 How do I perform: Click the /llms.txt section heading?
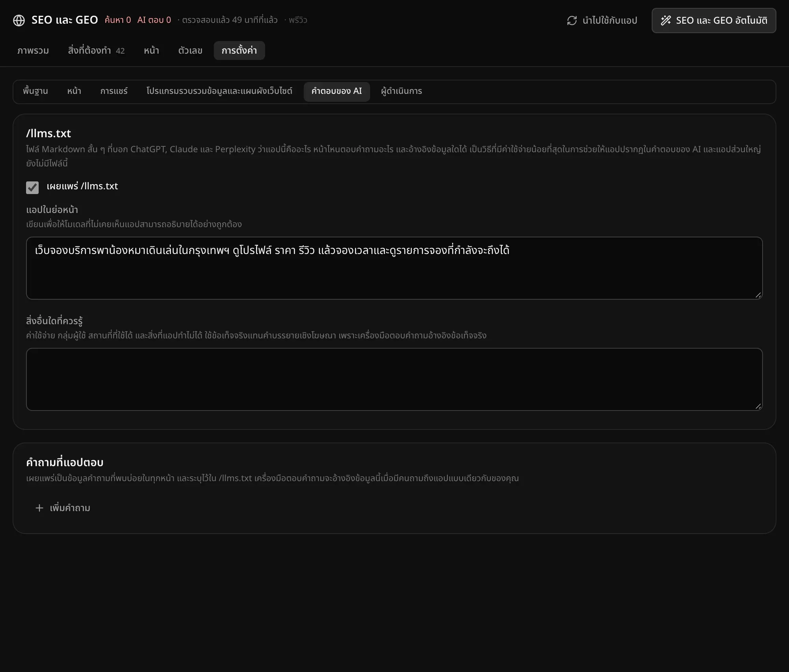click(49, 133)
